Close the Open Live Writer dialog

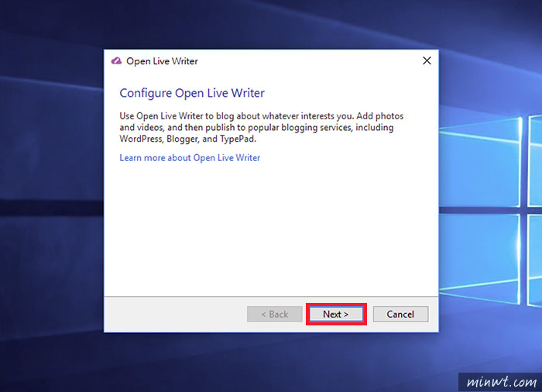pyautogui.click(x=427, y=61)
